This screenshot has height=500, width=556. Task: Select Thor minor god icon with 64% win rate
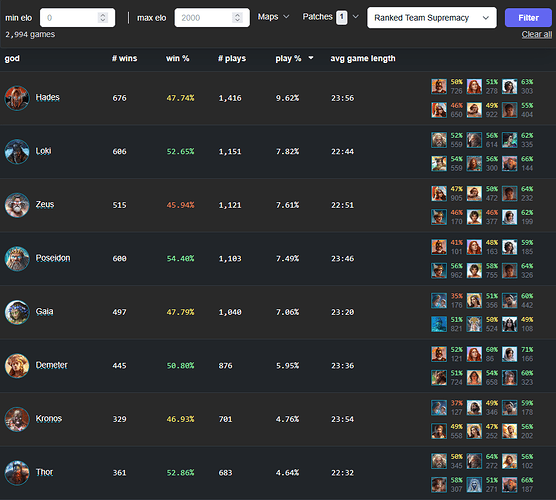[x=474, y=461]
